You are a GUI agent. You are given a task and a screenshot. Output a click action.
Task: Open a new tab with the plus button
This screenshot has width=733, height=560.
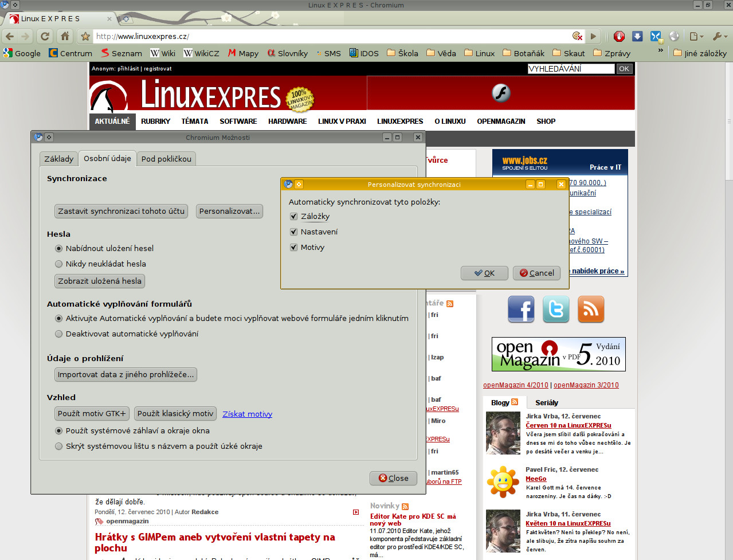click(x=126, y=18)
